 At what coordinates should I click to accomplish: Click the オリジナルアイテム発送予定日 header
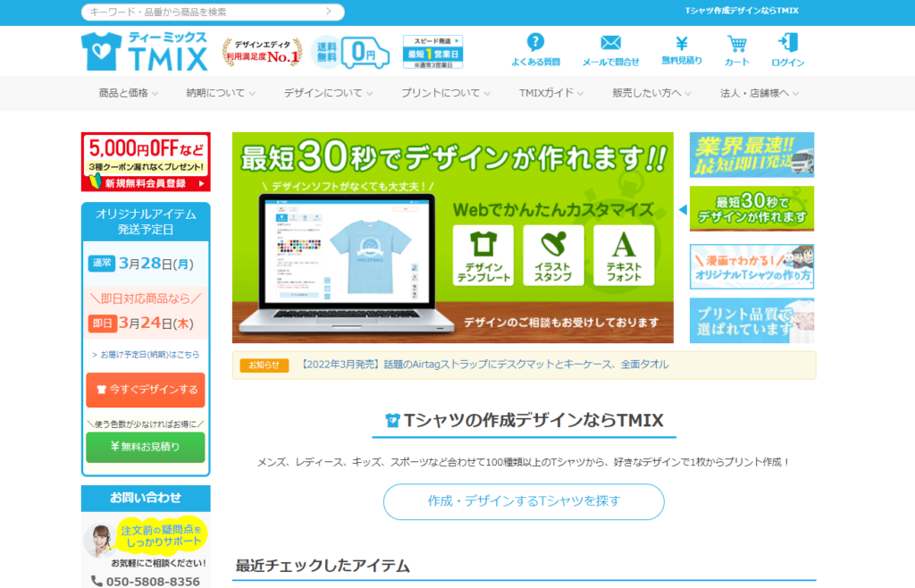(146, 222)
